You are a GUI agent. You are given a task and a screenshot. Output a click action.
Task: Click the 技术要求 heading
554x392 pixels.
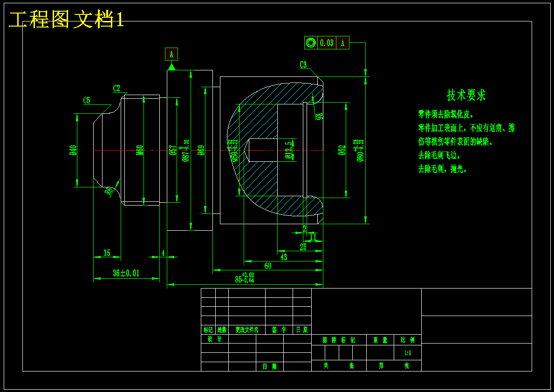pos(466,95)
